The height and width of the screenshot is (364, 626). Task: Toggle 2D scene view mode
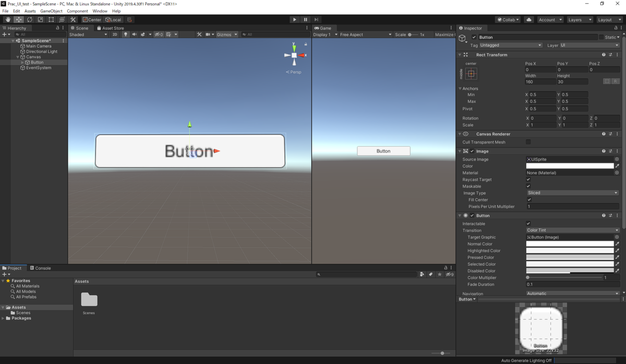click(x=115, y=34)
